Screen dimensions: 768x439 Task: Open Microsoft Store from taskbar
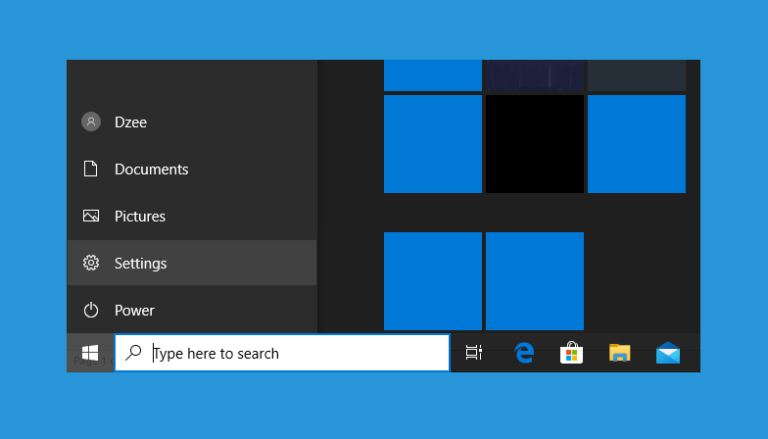(x=572, y=353)
